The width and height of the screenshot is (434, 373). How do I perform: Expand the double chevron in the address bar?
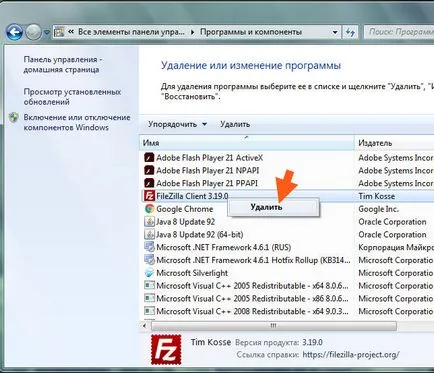[x=71, y=32]
